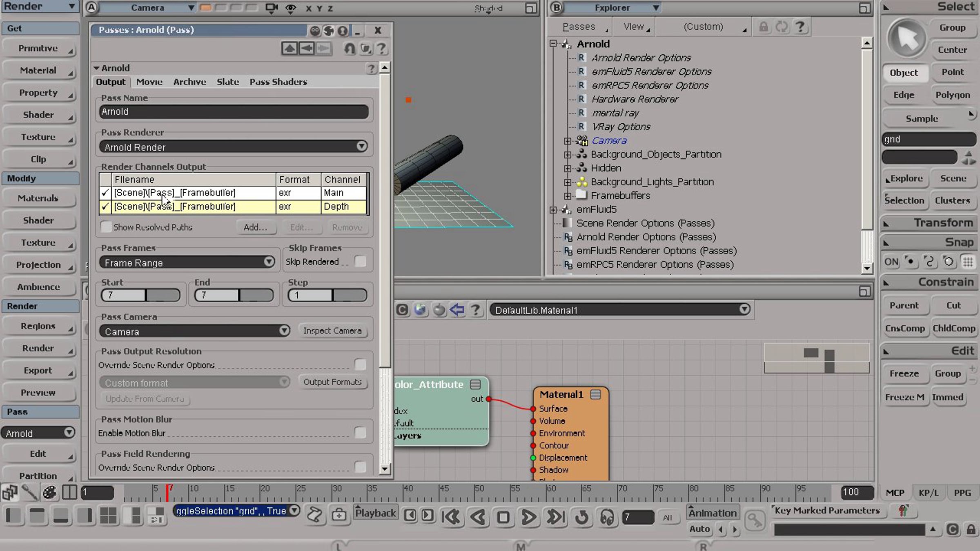Open the Frame Range dropdown

[x=187, y=262]
